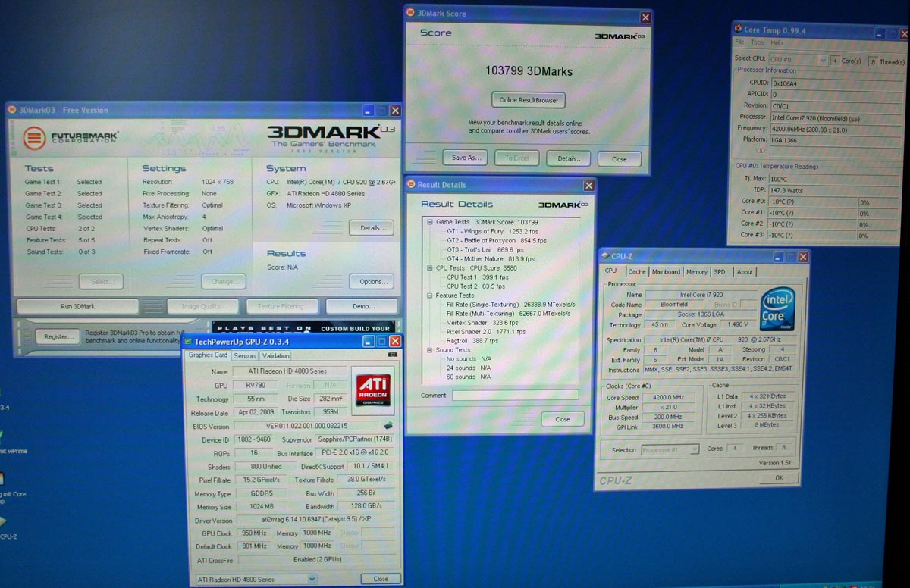Close the 3DMark Score window with X
The height and width of the screenshot is (588, 910).
[x=645, y=17]
